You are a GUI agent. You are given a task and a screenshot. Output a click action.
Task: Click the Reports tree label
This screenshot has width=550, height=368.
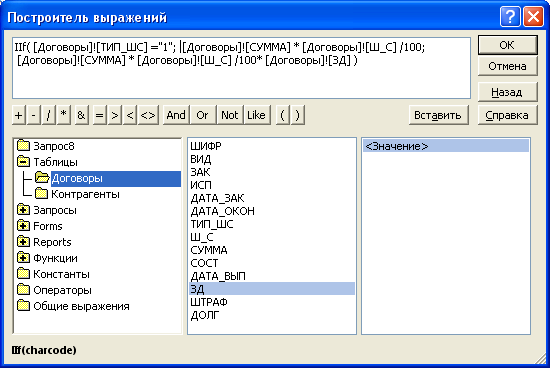[x=52, y=242]
